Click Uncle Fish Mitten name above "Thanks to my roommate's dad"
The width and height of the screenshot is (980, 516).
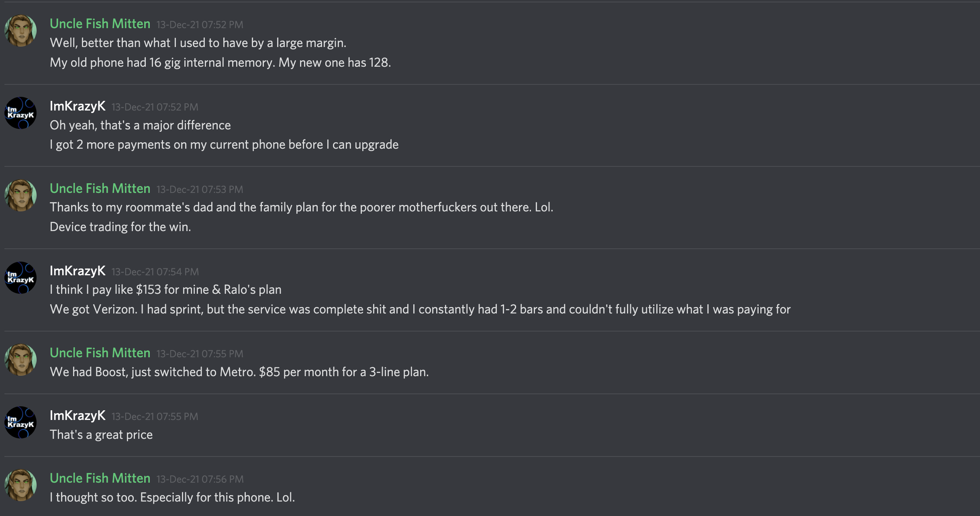tap(100, 188)
